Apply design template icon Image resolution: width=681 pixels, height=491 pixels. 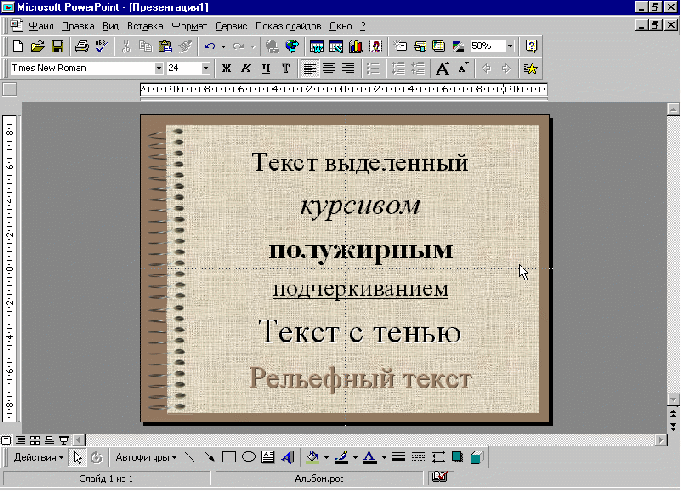439,46
